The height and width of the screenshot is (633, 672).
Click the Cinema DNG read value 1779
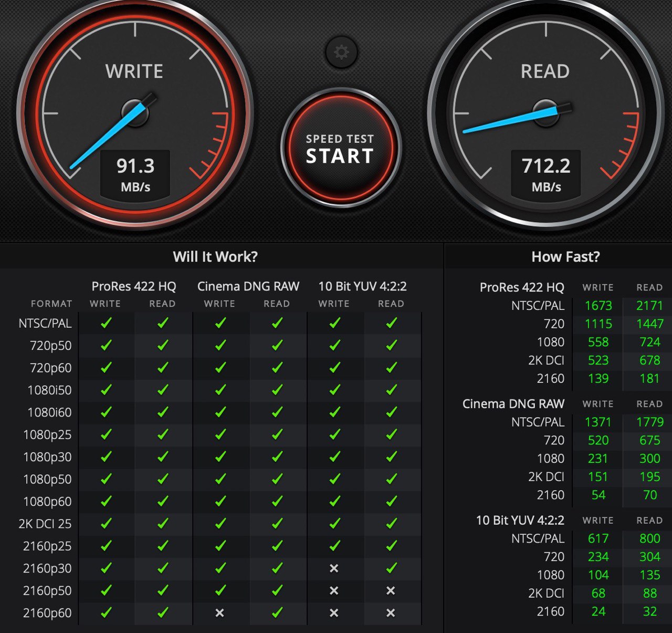pos(650,422)
